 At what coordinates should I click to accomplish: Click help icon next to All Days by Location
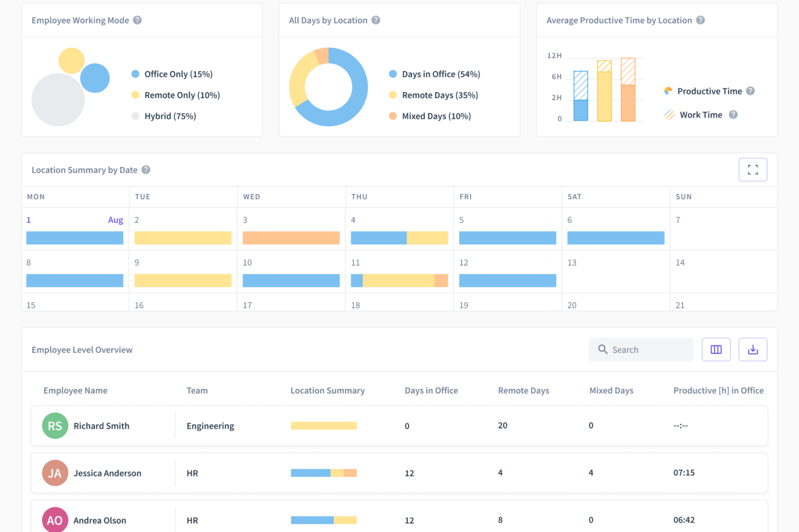pos(376,20)
